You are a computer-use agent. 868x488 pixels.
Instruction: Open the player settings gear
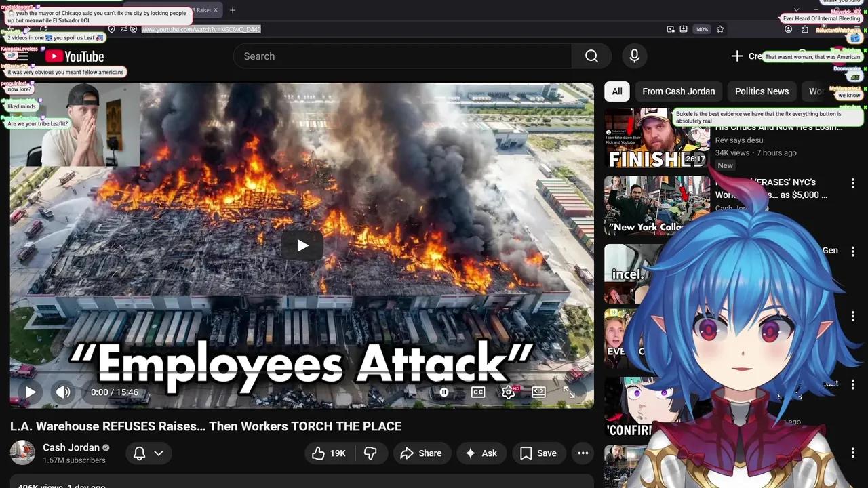pyautogui.click(x=509, y=392)
